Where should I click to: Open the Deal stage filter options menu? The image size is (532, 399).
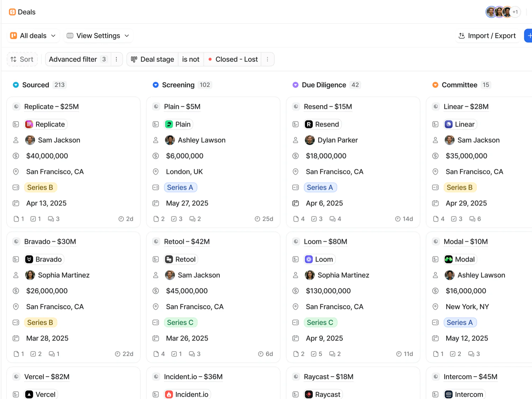pyautogui.click(x=267, y=60)
